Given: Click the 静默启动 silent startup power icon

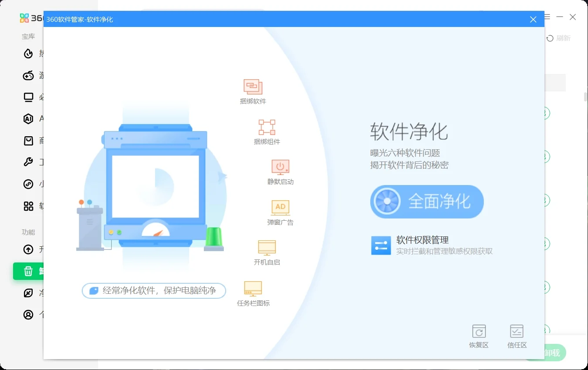Looking at the screenshot, I should click(280, 167).
